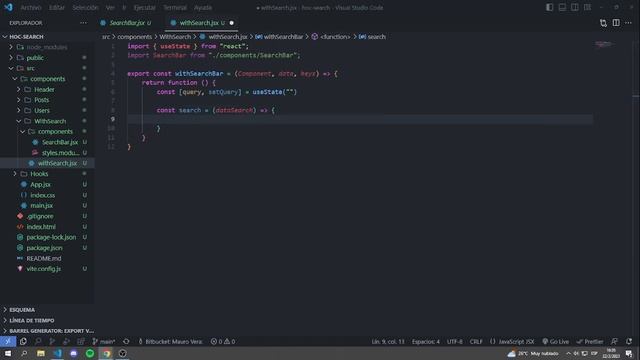Open Chrome from taskbar
This screenshot has height=360, width=640.
(x=107, y=353)
